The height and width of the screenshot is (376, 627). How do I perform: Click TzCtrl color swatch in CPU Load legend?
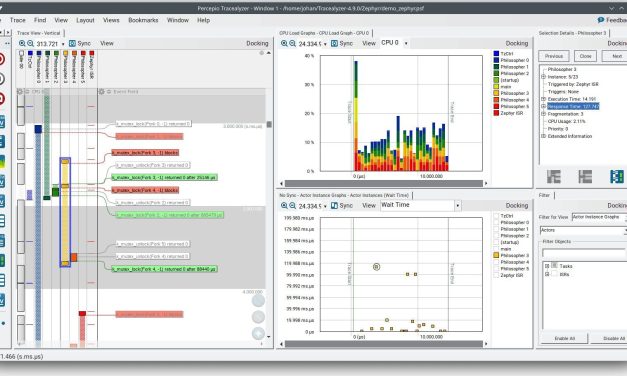(496, 53)
